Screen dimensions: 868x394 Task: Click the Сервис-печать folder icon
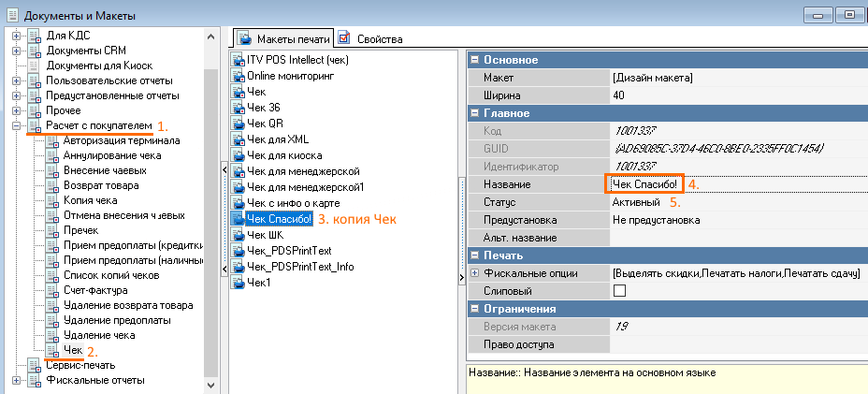[x=35, y=365]
